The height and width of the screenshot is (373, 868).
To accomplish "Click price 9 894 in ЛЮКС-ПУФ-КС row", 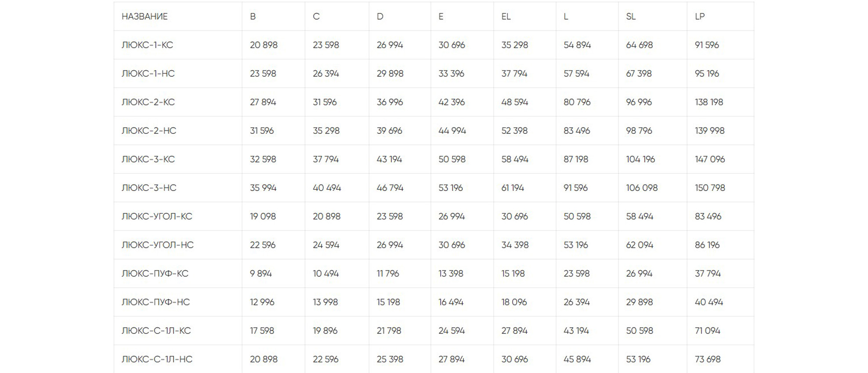I will click(x=261, y=273).
